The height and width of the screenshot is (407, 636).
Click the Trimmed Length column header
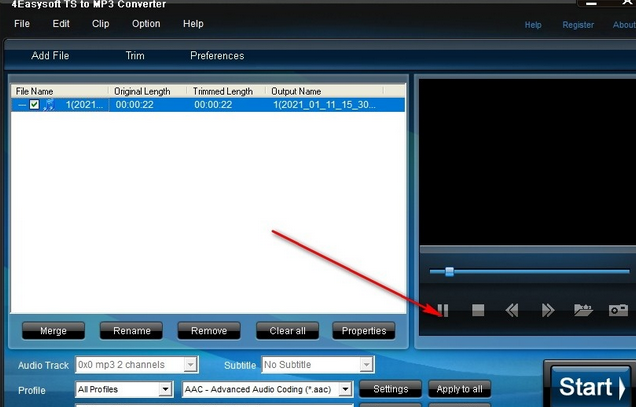point(226,91)
